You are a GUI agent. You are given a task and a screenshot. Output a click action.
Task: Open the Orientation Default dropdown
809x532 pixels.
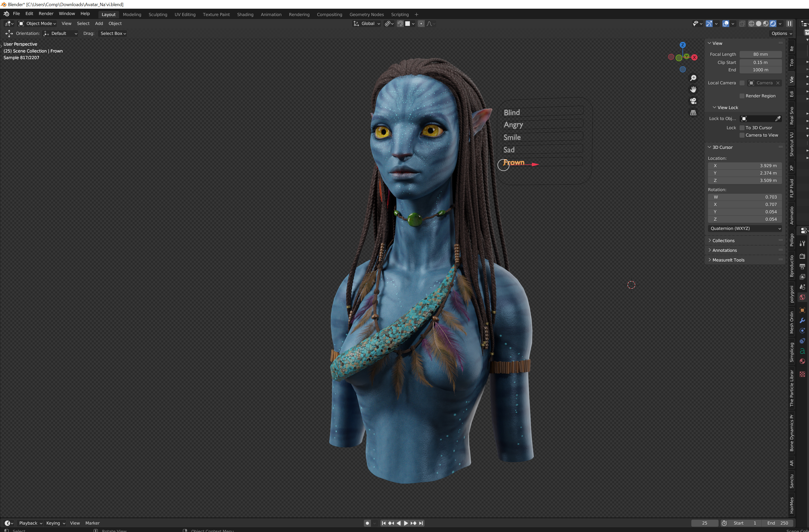pos(60,33)
